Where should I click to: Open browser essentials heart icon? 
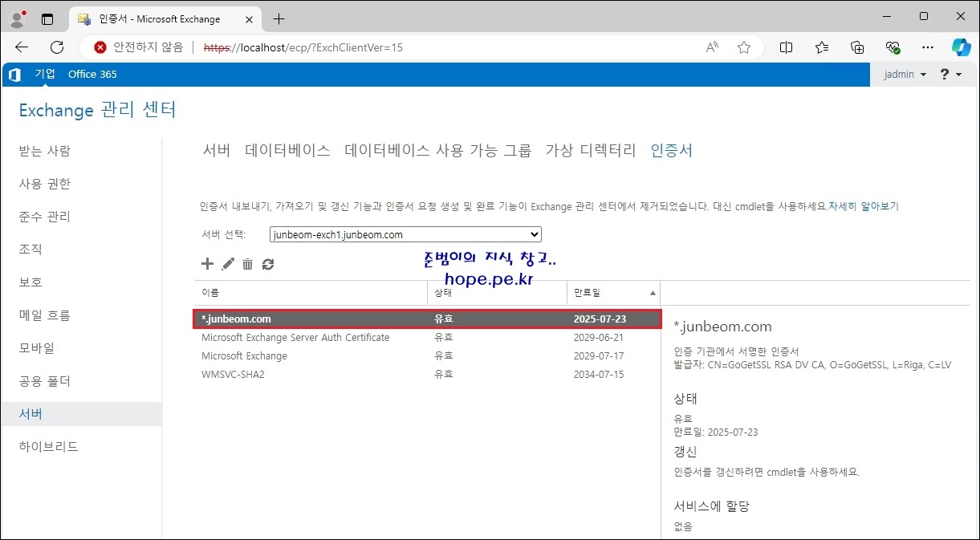893,47
